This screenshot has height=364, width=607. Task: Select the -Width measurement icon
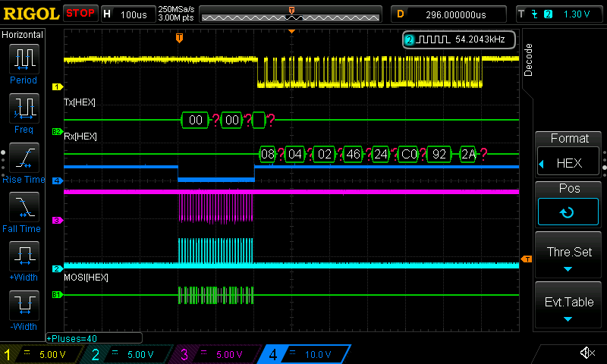tap(24, 305)
